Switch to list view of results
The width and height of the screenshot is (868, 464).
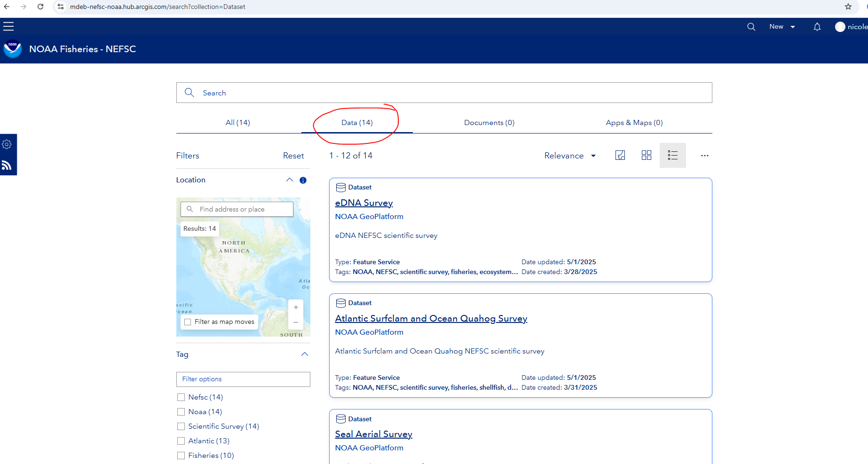coord(673,156)
